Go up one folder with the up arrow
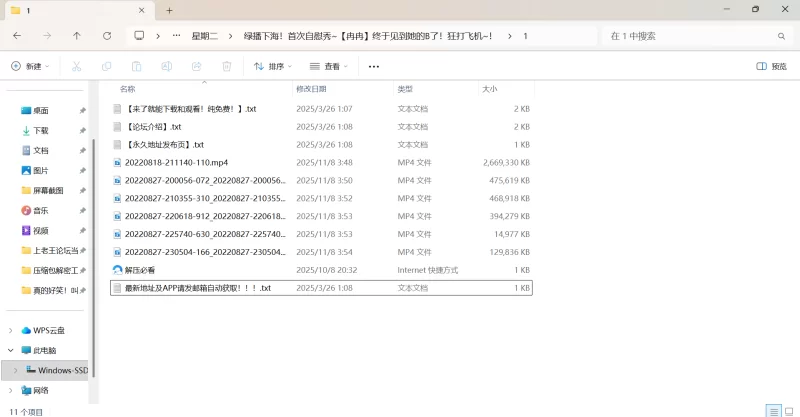Viewport: 800px width, 417px height. (77, 35)
